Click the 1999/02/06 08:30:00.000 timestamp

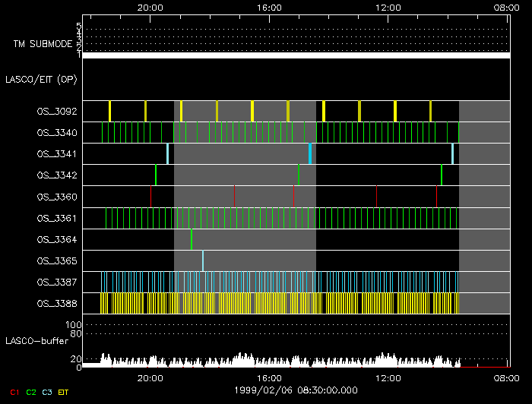[x=295, y=389]
